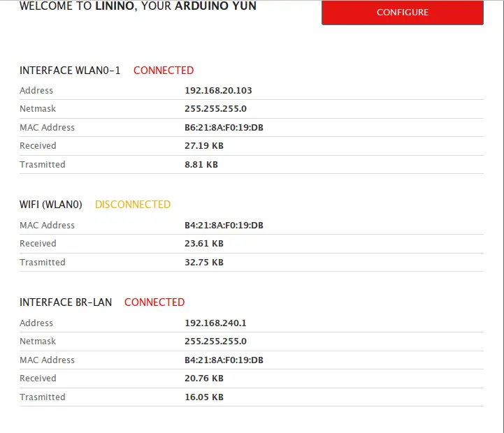This screenshot has height=433, width=504.
Task: Click the WIFI (WLAN0) heading
Action: (x=51, y=205)
